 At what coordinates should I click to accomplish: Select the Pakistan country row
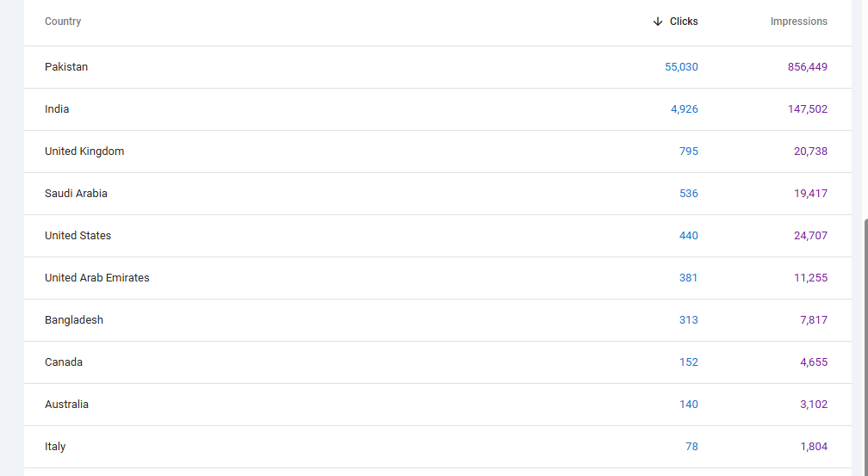point(437,67)
